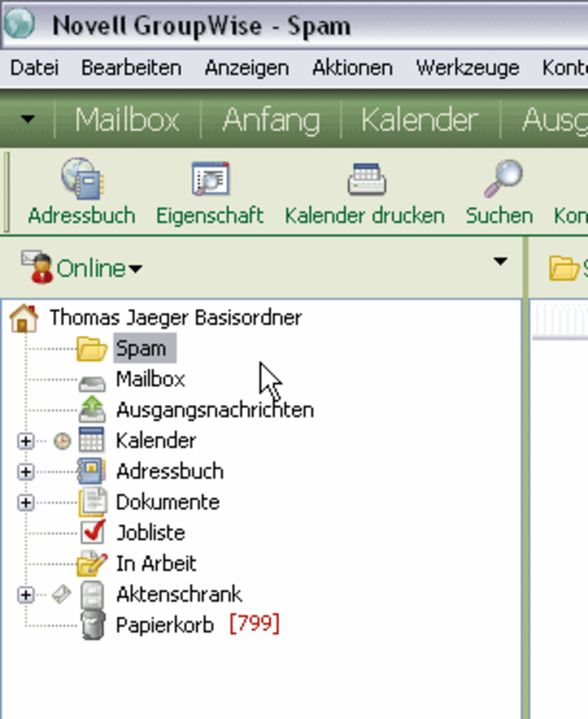Viewport: 588px width, 719px height.
Task: Open the Datei menu
Action: coord(34,68)
